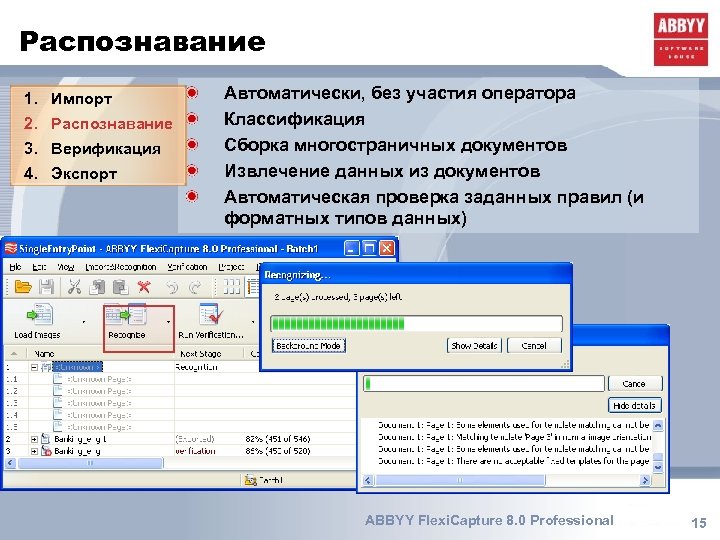Open the Import&Recognition menu

coord(121,267)
